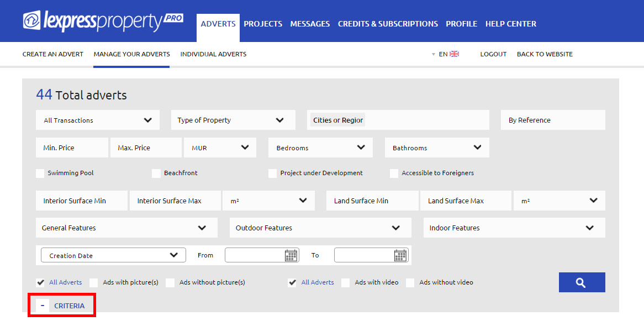The width and height of the screenshot is (644, 321).
Task: Click the UK flag language icon
Action: tap(454, 54)
